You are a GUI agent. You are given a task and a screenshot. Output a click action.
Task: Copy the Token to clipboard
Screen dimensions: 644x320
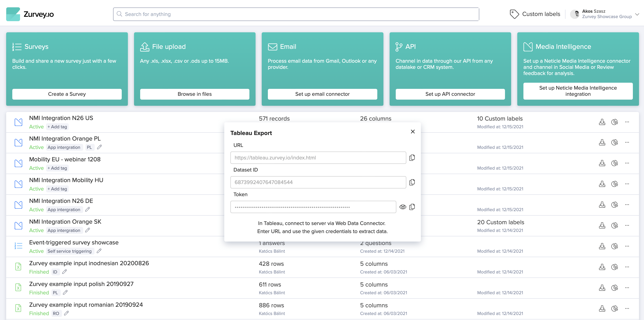[412, 207]
